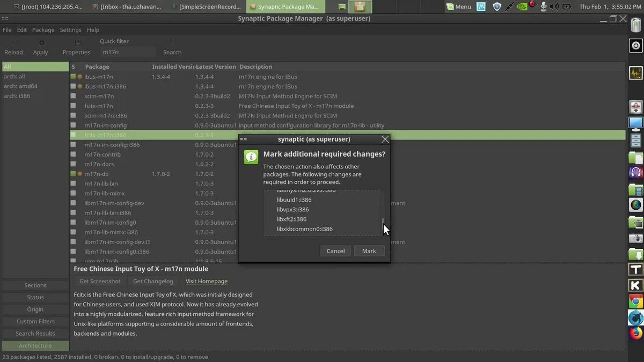
Task: Switch to the Inbox window in the taskbar
Action: pyautogui.click(x=126, y=6)
